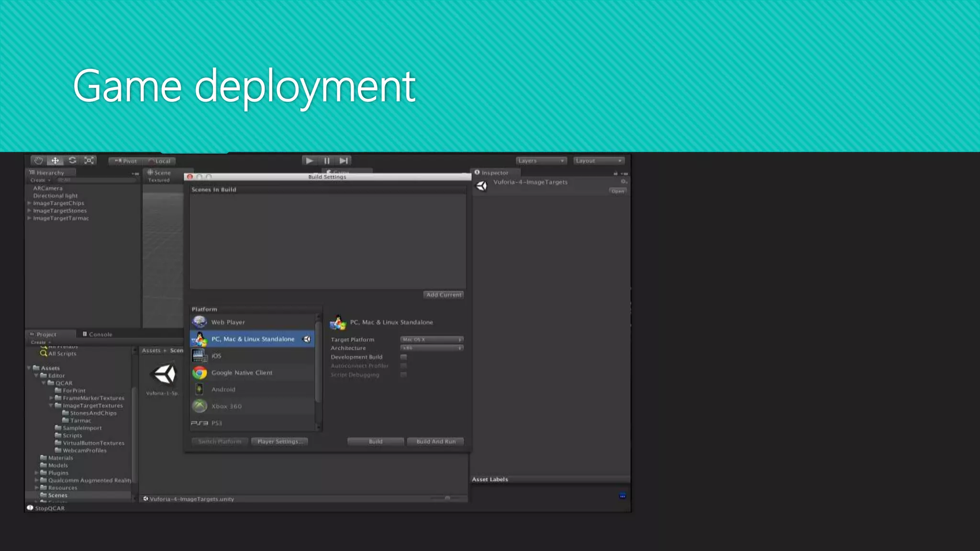The width and height of the screenshot is (980, 551).
Task: Select the iOS platform icon
Action: pos(199,356)
